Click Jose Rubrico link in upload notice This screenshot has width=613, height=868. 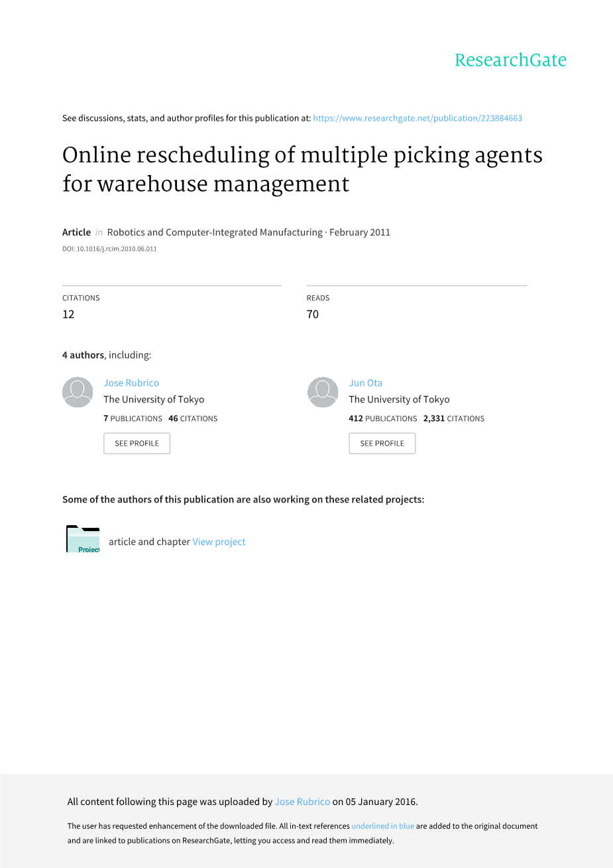click(302, 802)
